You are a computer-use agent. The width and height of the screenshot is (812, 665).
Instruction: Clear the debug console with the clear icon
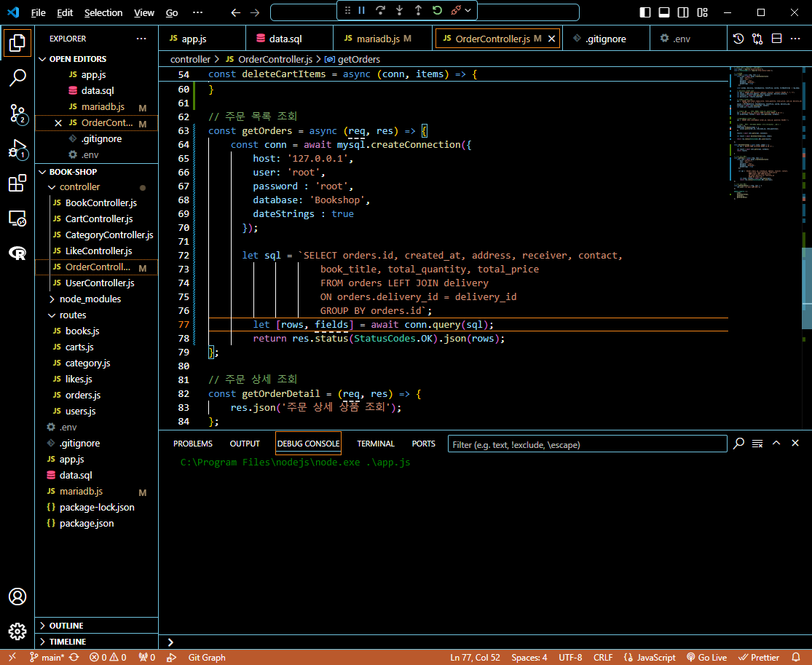[757, 444]
